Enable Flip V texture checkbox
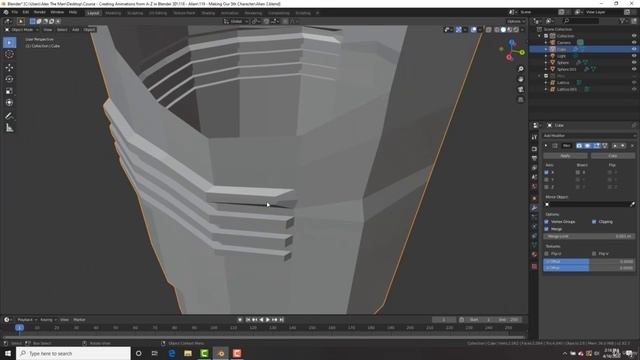 [594, 253]
